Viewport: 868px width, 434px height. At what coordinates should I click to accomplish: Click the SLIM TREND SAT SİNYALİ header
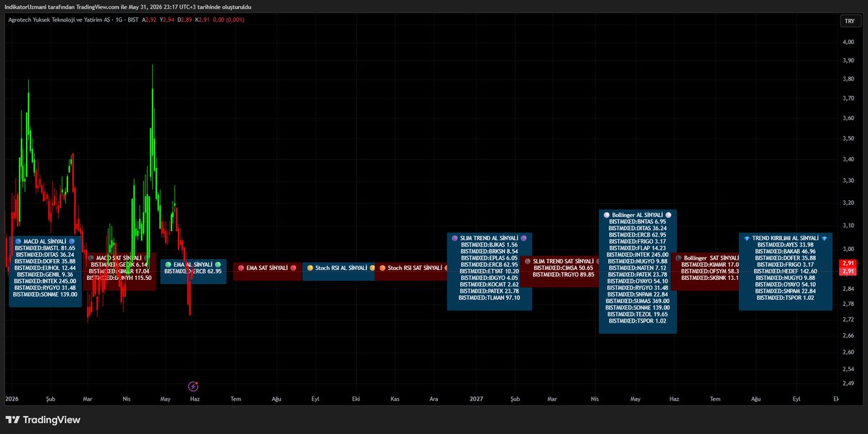(562, 262)
